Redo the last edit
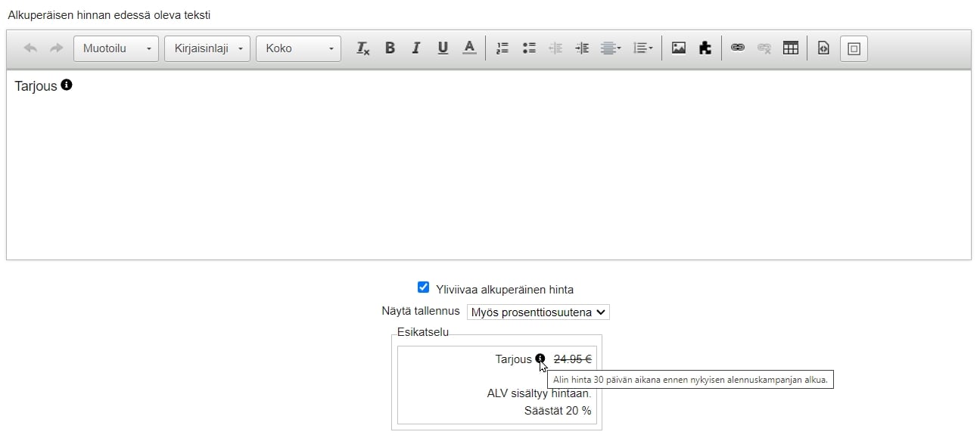 [56, 48]
